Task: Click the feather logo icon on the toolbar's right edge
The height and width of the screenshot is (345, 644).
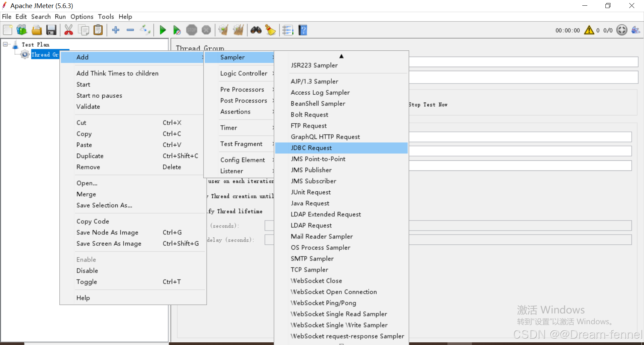Action: (636, 30)
